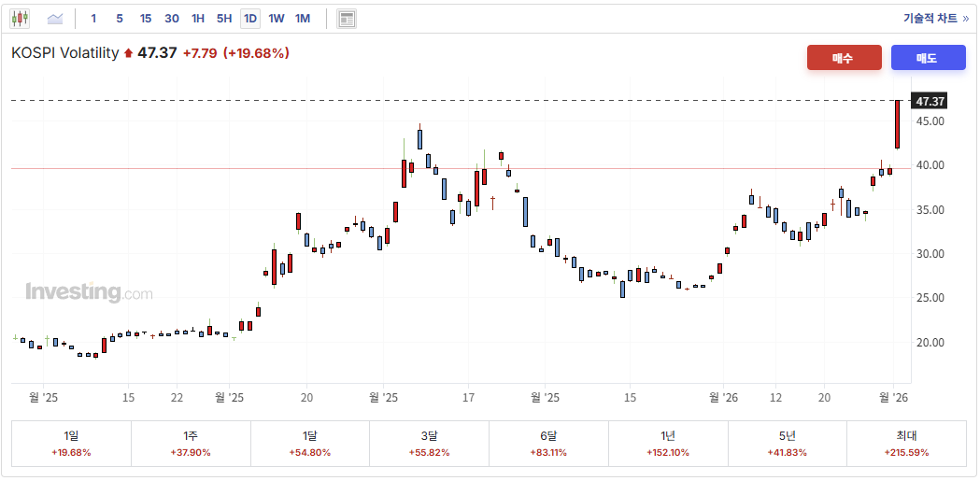The width and height of the screenshot is (980, 481).
Task: Click the 45.00 axis label
Action: [x=930, y=121]
